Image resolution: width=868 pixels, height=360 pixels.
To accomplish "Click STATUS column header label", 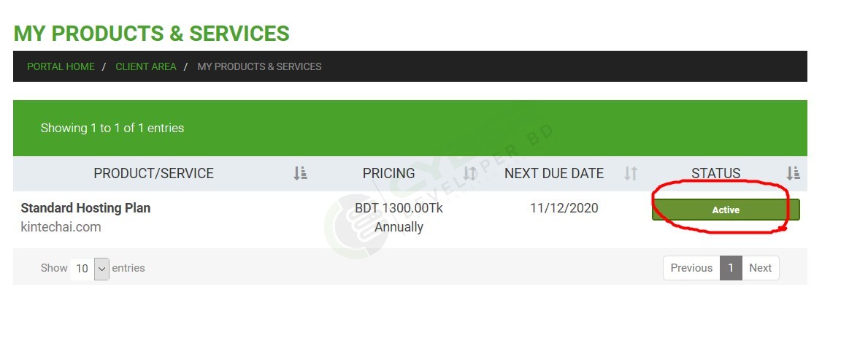I will point(715,173).
